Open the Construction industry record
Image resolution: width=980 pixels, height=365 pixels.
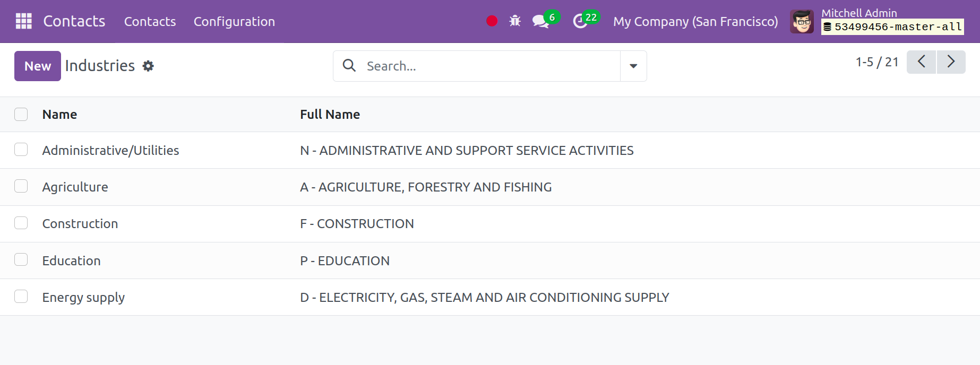coord(80,224)
